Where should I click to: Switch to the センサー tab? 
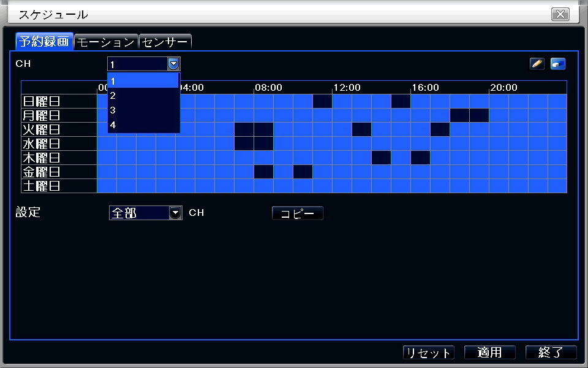coord(165,42)
